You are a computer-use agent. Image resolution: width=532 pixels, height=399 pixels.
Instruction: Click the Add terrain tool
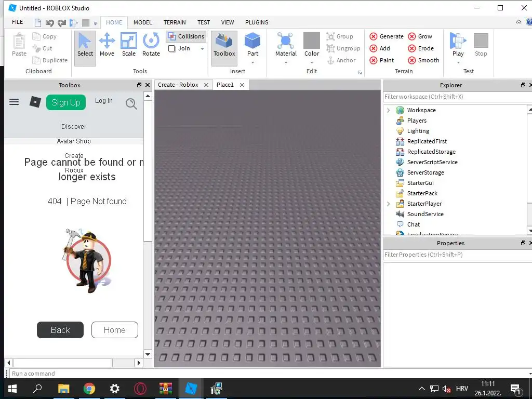click(380, 48)
